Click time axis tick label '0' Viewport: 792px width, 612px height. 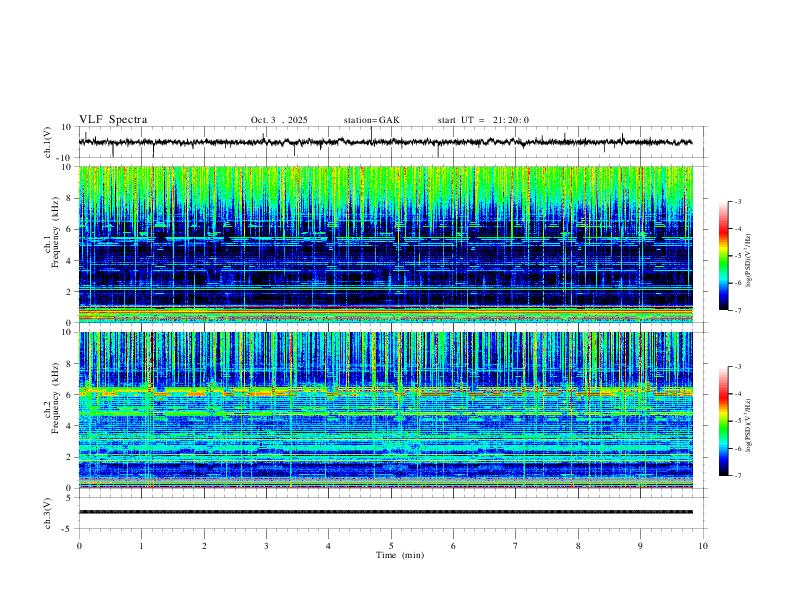pos(79,546)
